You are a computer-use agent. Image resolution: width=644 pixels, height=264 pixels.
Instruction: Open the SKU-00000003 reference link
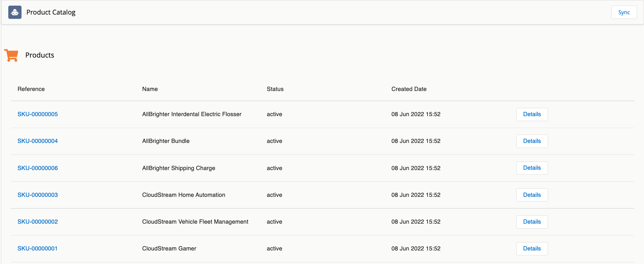pos(38,195)
